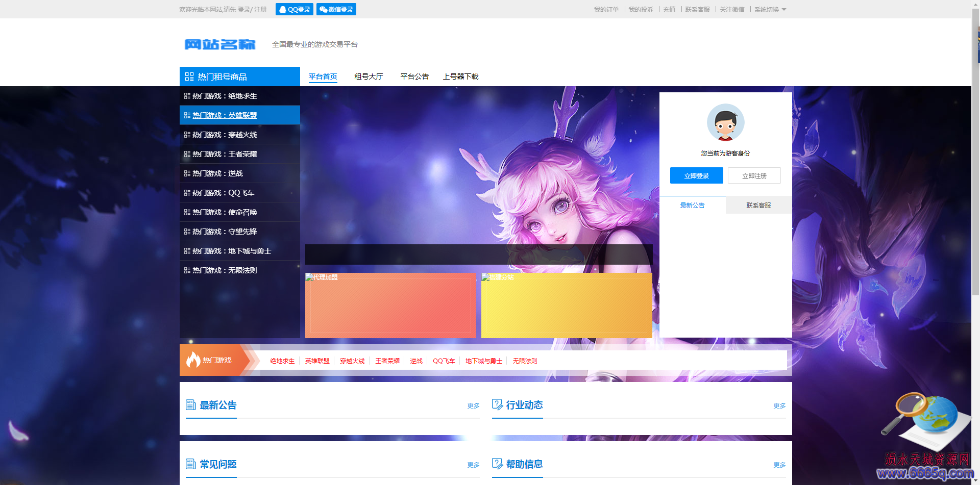Click icon beside 热门游戏：使命召唤
This screenshot has width=980, height=485.
pos(187,212)
